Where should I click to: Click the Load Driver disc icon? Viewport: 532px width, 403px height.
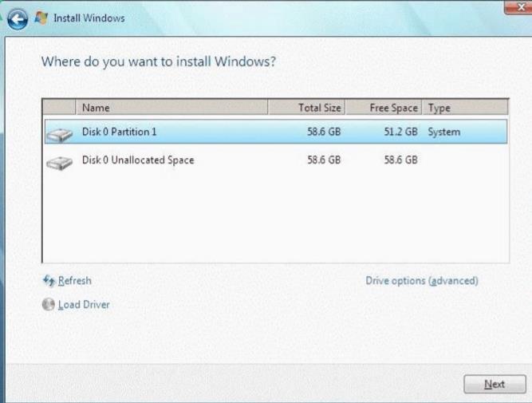(x=49, y=304)
